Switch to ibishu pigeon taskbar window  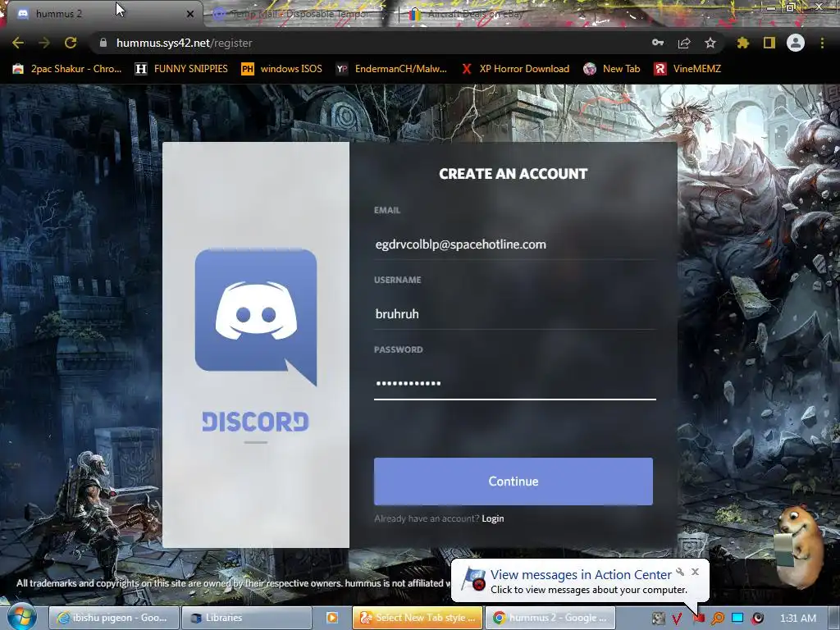(x=113, y=618)
